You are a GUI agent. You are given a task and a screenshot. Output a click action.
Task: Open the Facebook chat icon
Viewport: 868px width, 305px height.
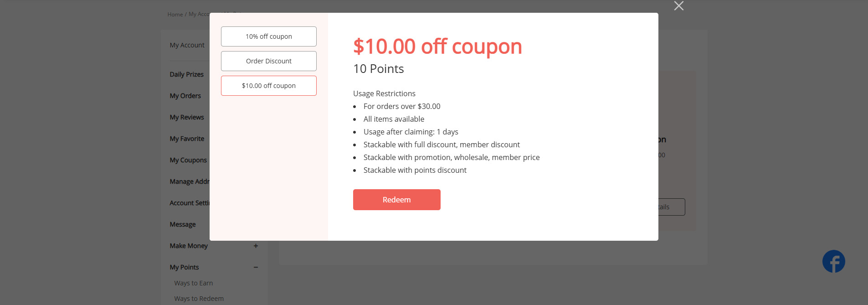pos(833,262)
